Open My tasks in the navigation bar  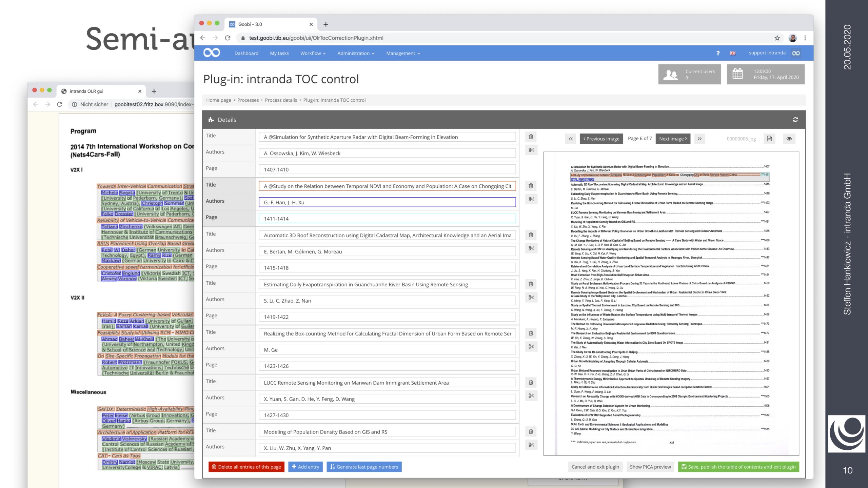tap(279, 53)
